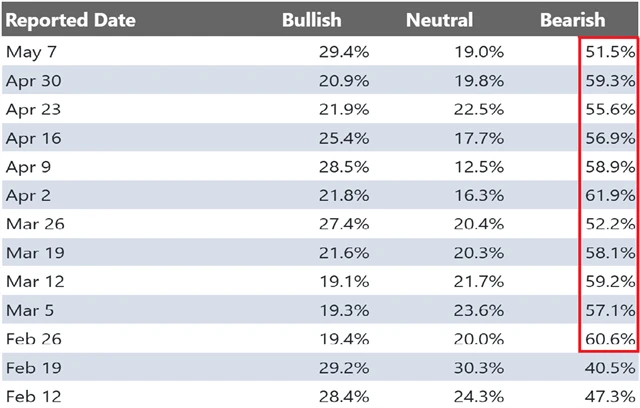Click the Bearish column header

coord(572,19)
